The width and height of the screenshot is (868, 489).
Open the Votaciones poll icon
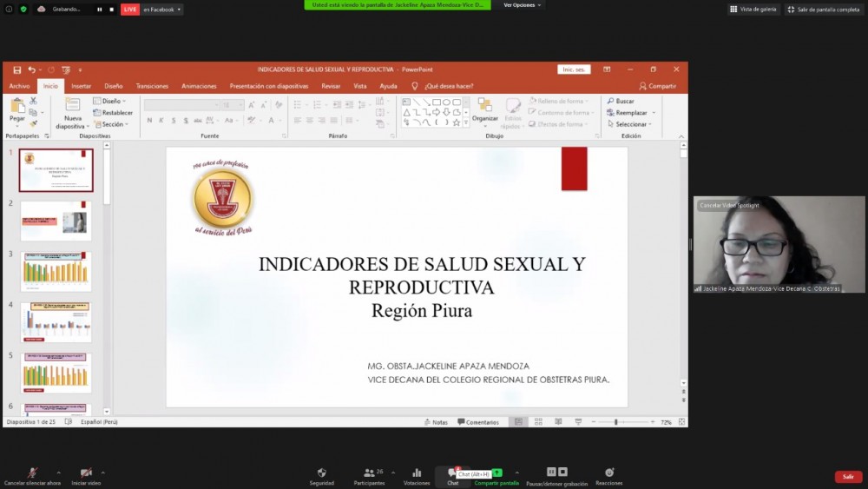(417, 473)
